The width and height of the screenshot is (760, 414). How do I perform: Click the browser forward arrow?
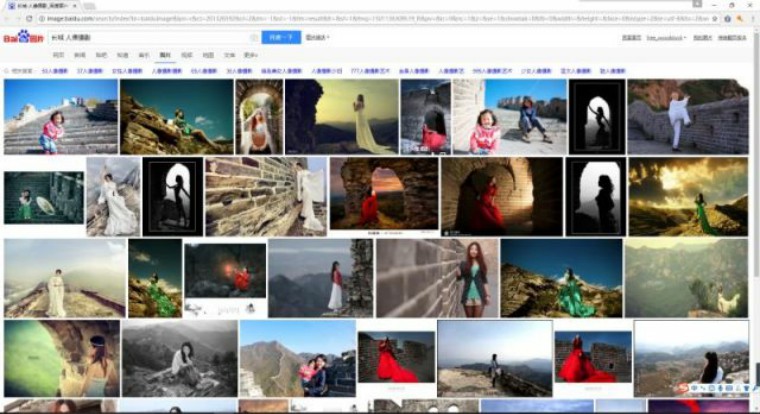click(18, 18)
